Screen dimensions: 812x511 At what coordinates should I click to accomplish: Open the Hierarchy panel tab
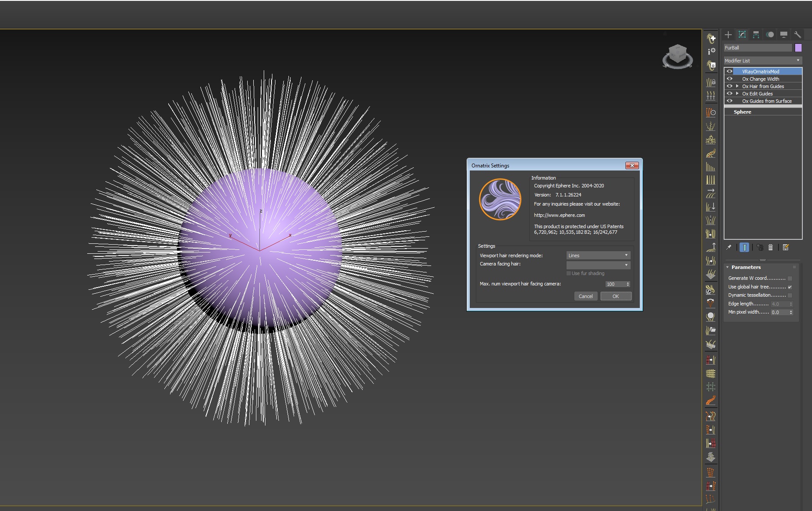click(x=756, y=35)
